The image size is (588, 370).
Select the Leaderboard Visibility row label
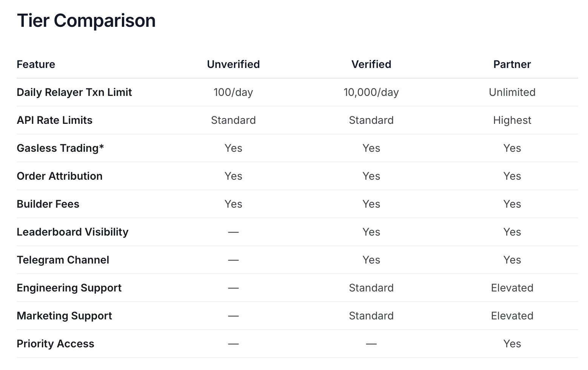pyautogui.click(x=72, y=232)
